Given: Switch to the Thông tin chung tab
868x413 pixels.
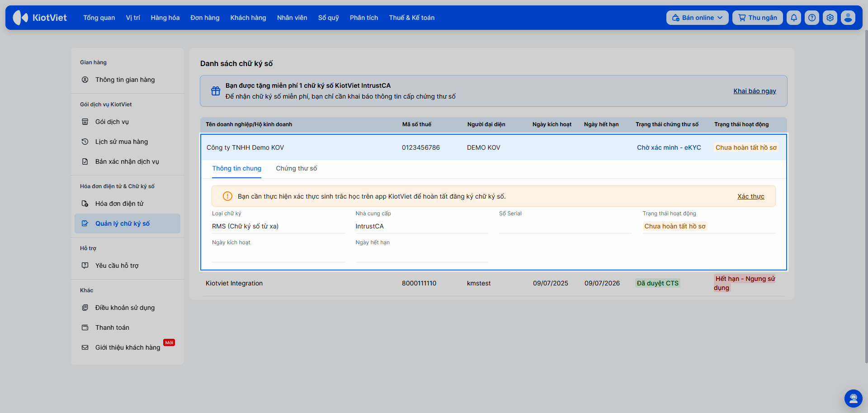Looking at the screenshot, I should (x=237, y=168).
